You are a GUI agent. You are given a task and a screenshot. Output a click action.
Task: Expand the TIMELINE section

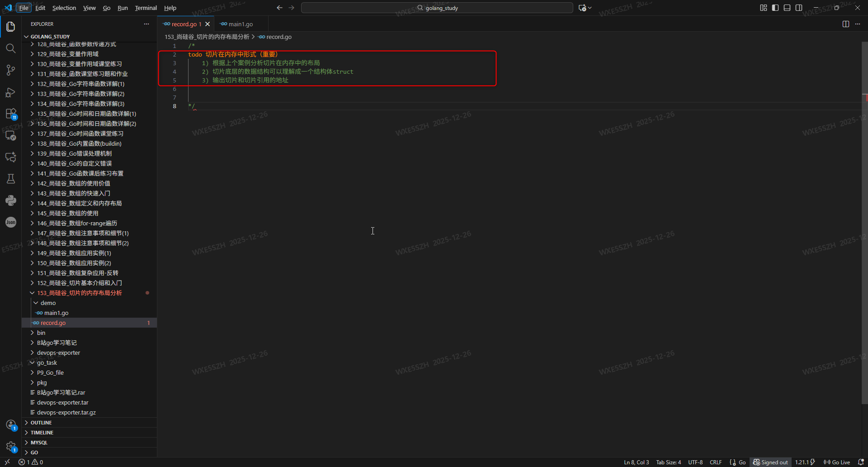coord(89,433)
